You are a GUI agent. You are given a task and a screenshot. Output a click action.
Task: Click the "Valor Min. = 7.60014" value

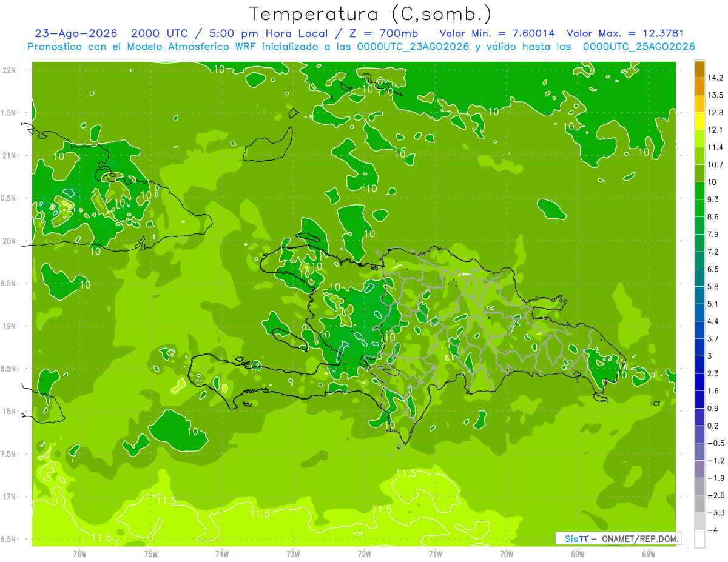tap(497, 33)
